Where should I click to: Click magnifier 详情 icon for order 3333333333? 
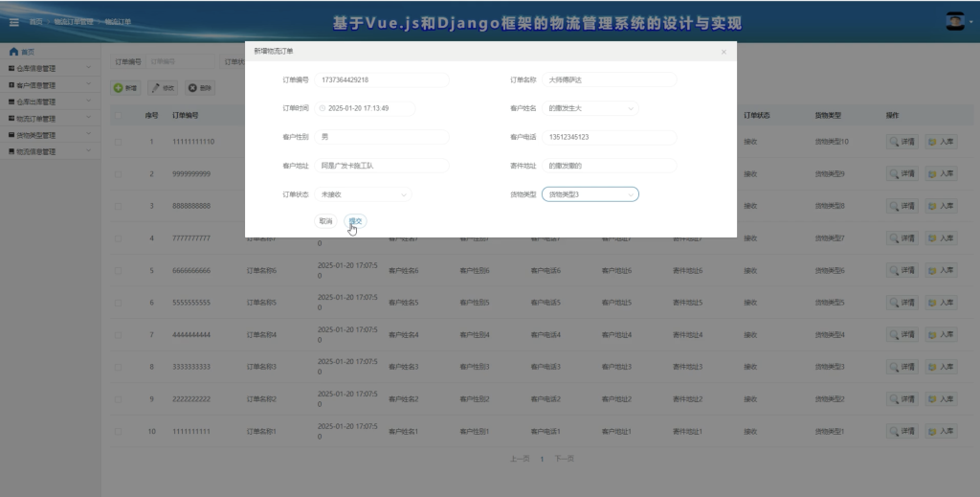(x=895, y=367)
